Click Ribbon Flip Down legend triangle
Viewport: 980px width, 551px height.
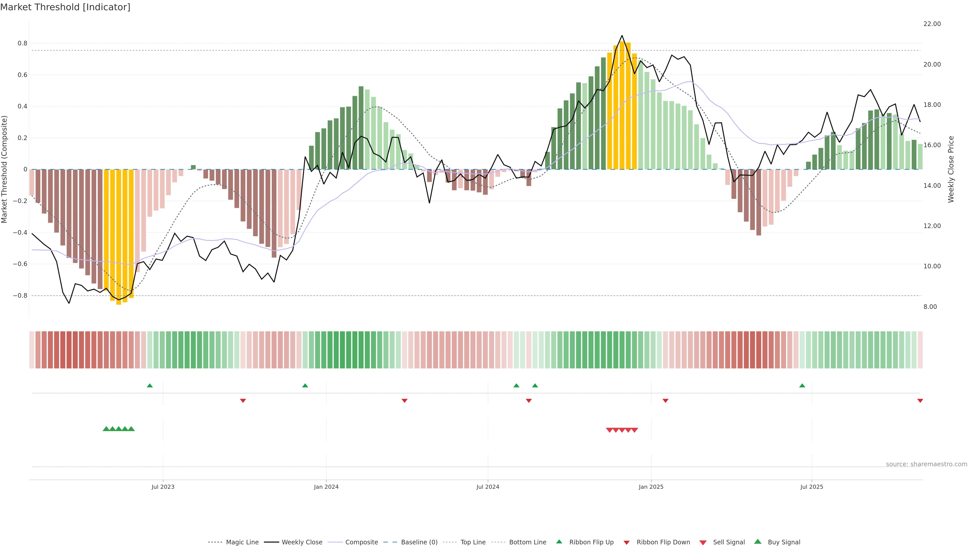point(627,543)
